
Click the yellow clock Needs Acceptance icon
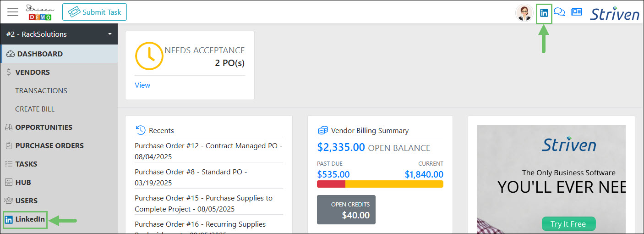tap(149, 56)
